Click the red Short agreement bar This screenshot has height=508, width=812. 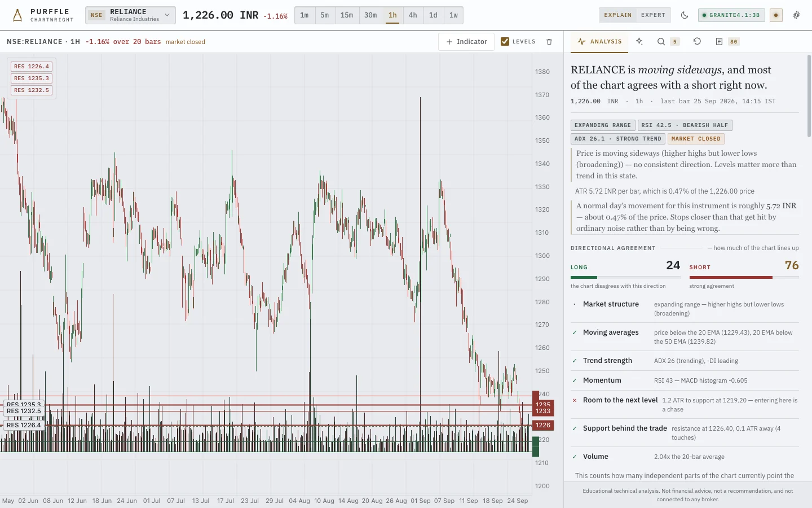731,277
